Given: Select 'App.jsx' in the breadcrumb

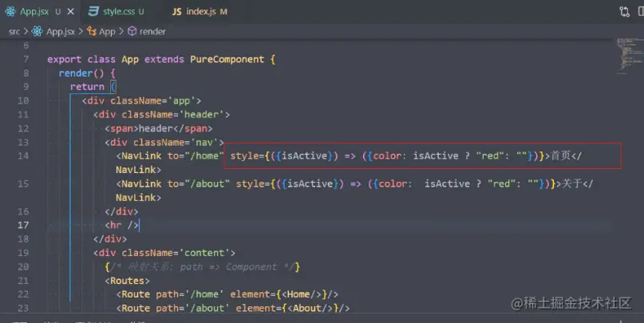Looking at the screenshot, I should point(61,31).
